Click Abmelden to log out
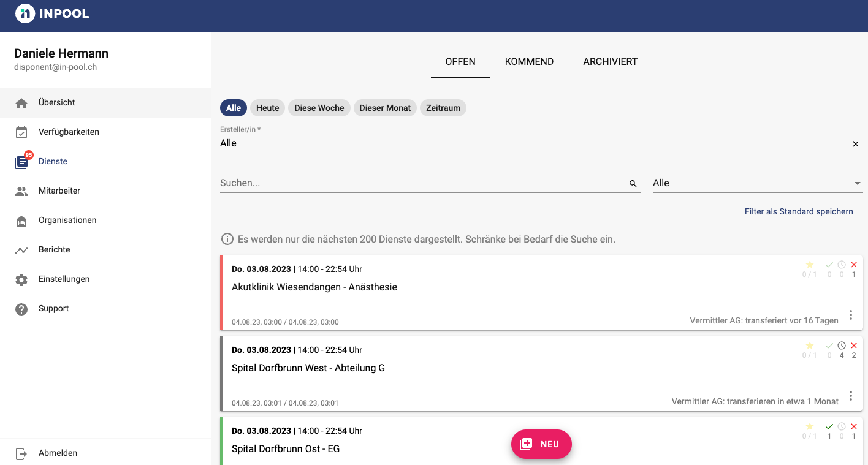This screenshot has width=868, height=465. tap(105, 453)
